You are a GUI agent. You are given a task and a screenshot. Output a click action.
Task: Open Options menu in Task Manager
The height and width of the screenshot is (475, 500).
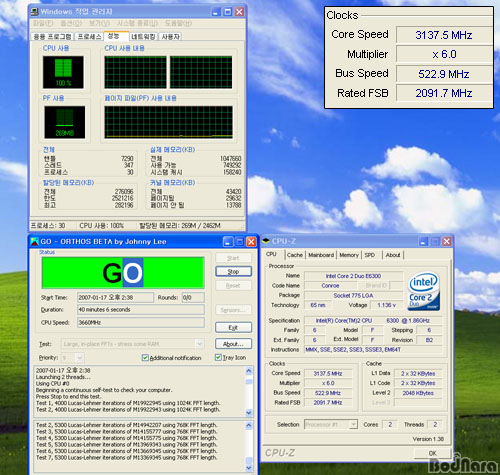click(x=71, y=23)
